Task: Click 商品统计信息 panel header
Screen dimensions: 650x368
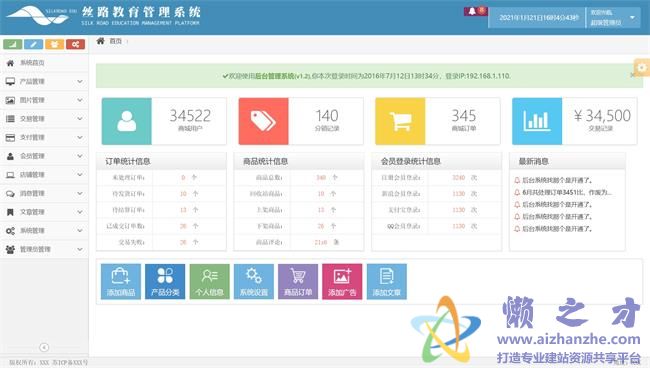Action: (x=299, y=161)
